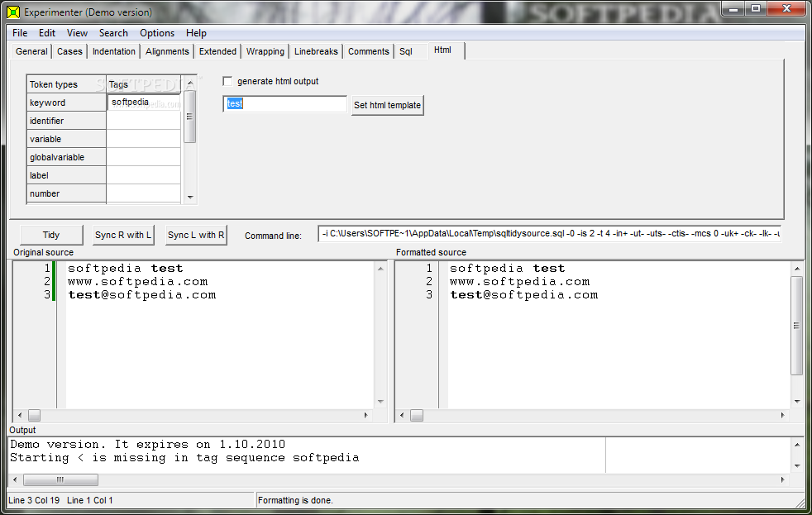Image resolution: width=812 pixels, height=515 pixels.
Task: Open the Search menu
Action: [x=113, y=32]
